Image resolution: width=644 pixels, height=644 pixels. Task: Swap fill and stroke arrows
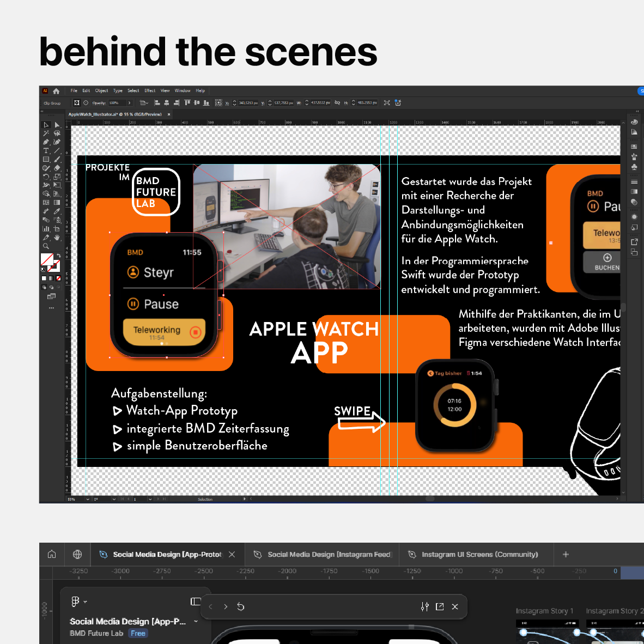click(58, 256)
